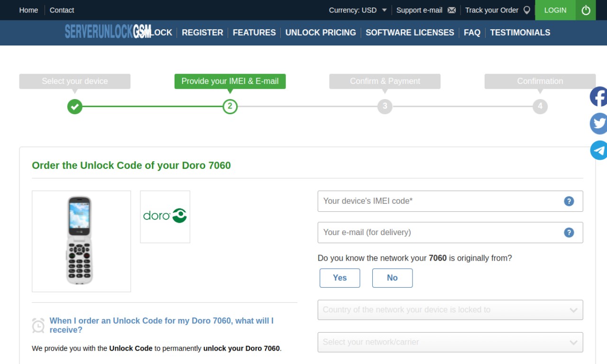Open the FEATURES menu item
Screen dimensions: 607x364
pos(254,32)
